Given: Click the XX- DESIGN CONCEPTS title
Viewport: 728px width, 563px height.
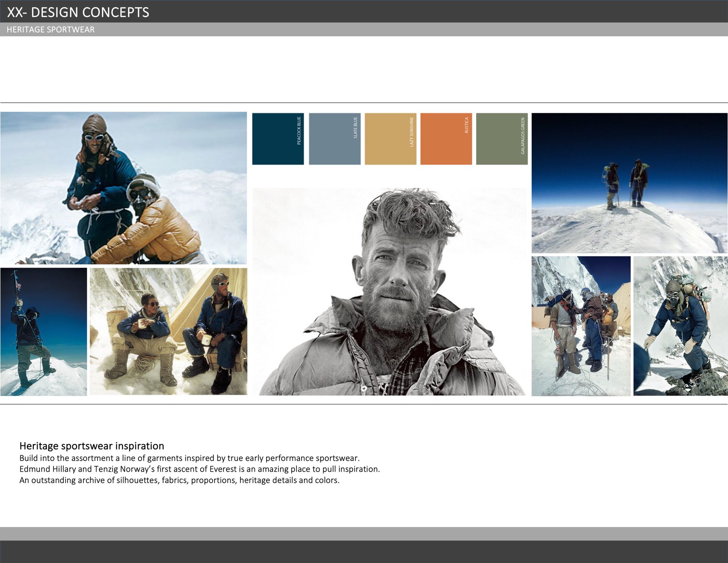Looking at the screenshot, I should (78, 12).
